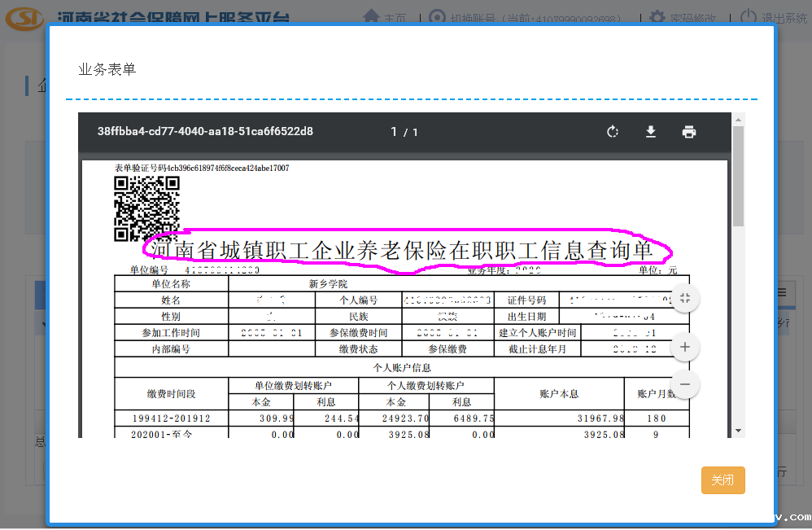Click the 180 months value
Viewport: 812px width, 530px height.
pyautogui.click(x=656, y=418)
